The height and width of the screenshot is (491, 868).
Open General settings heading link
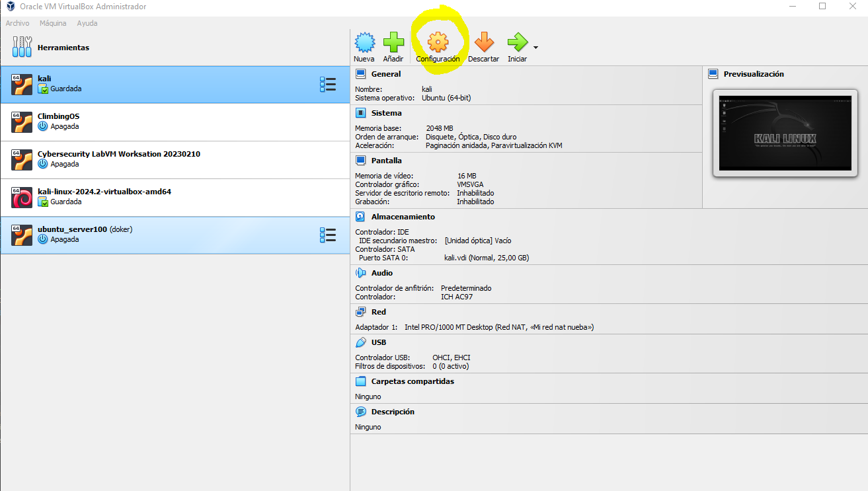pyautogui.click(x=386, y=74)
